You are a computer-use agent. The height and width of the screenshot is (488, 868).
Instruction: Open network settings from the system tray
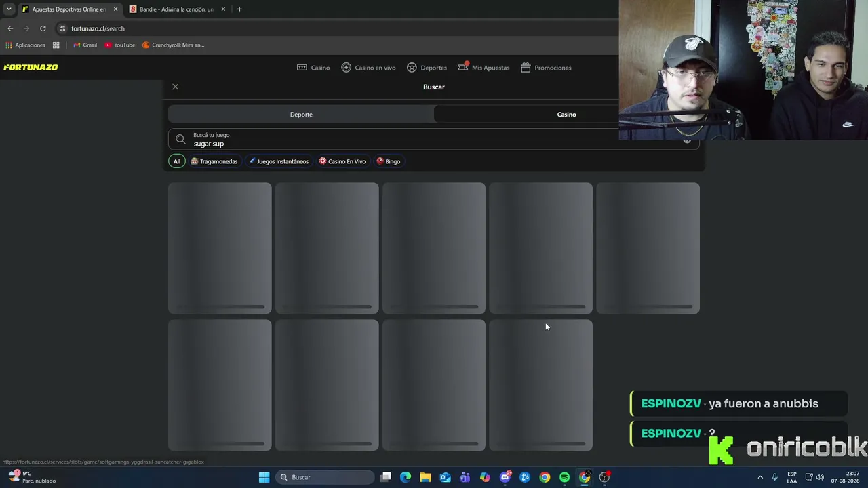[x=809, y=477]
